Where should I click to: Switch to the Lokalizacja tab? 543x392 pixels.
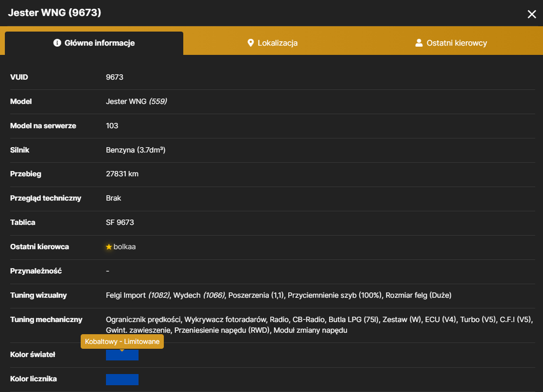point(273,43)
